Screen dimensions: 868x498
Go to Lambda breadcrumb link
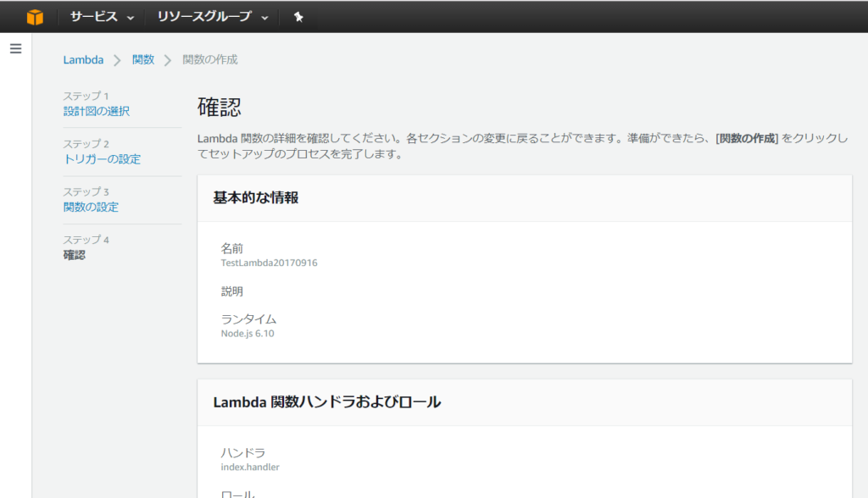click(83, 60)
